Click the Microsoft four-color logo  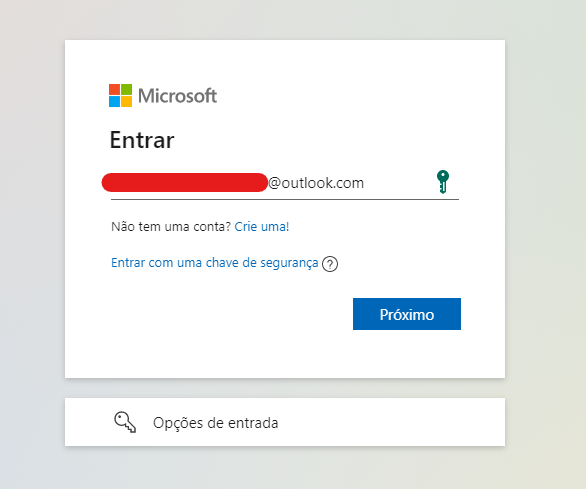click(x=120, y=95)
